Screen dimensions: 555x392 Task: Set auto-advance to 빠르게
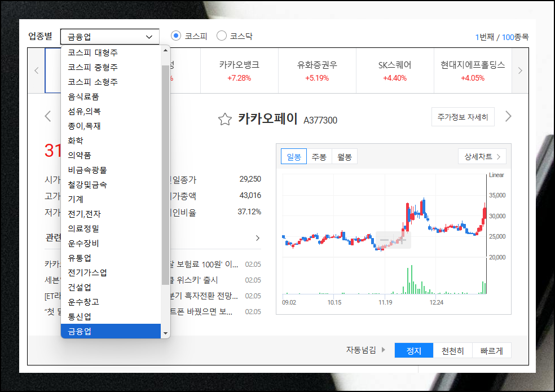[491, 351]
